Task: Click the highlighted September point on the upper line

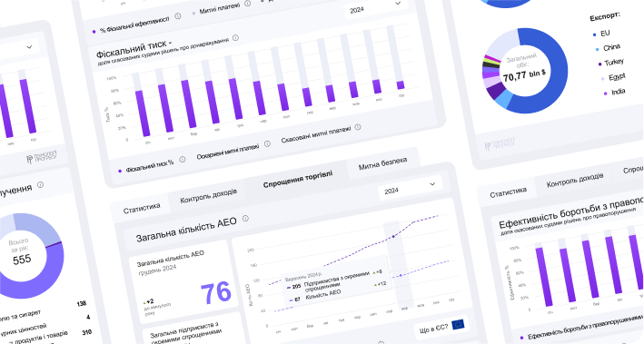Action: coord(393,237)
